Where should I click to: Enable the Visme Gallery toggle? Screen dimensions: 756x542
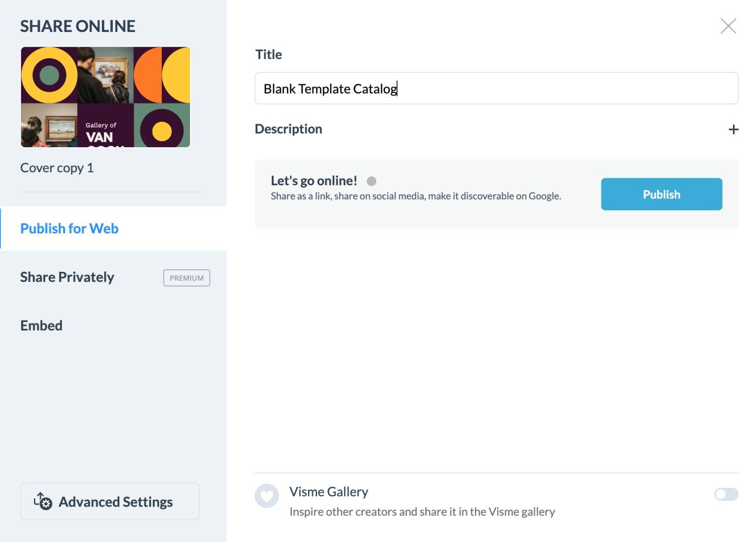tap(726, 494)
